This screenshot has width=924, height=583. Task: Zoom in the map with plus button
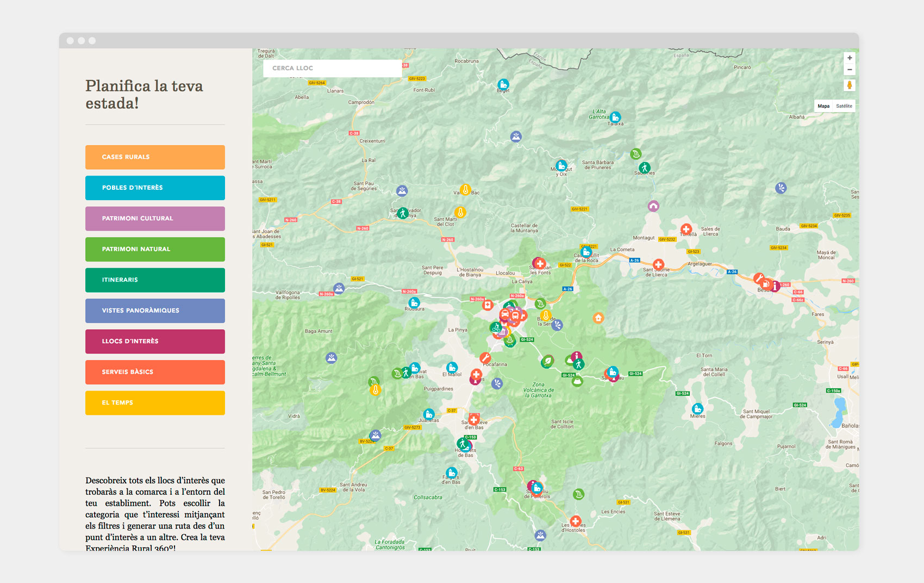[x=849, y=58]
